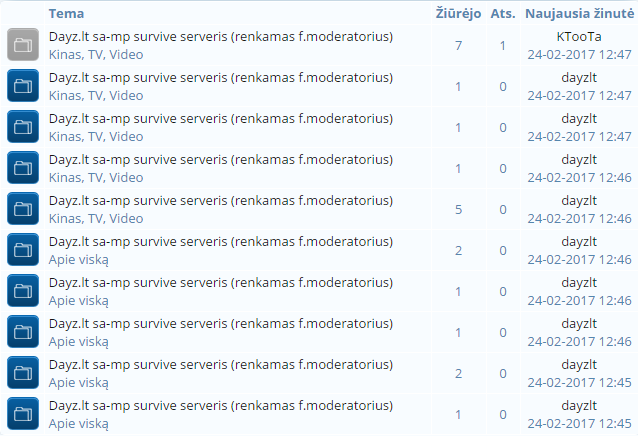Open thread title with 2 views posted 12:46
Viewport: 638px width, 436px height.
point(220,242)
